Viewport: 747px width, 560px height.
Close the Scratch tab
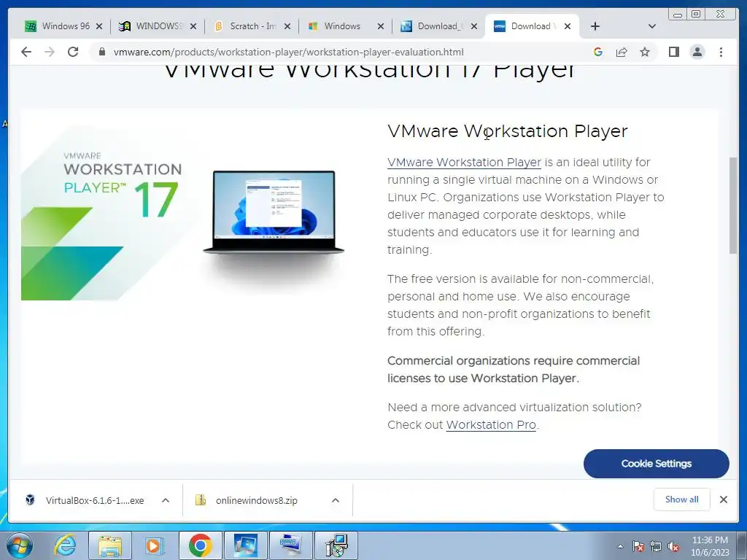287,26
